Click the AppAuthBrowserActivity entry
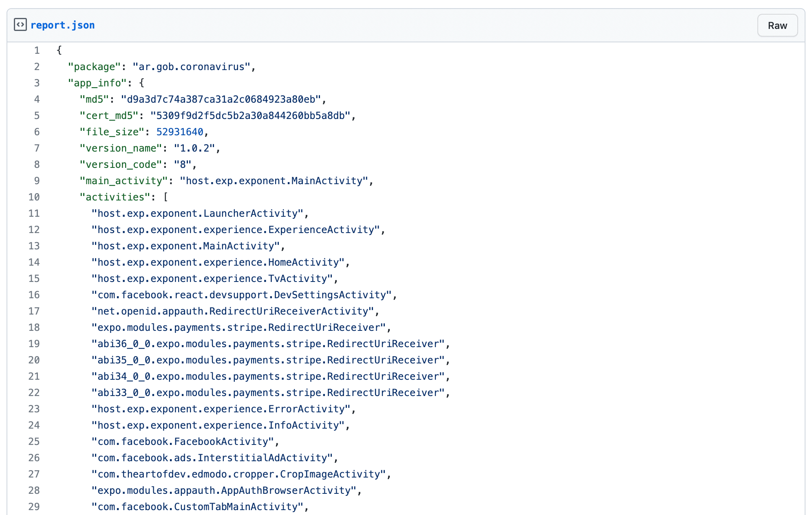Screen dimensions: 812x515 224,491
